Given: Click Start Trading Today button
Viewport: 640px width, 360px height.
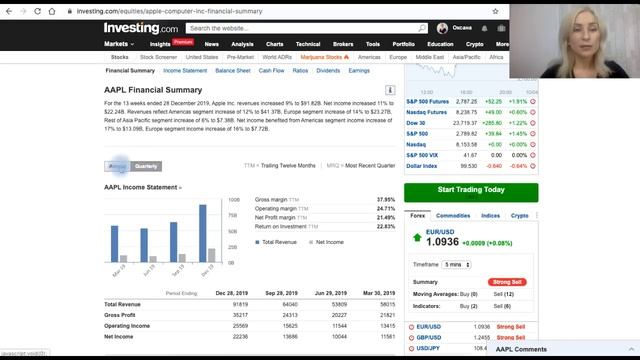Looking at the screenshot, I should click(471, 192).
